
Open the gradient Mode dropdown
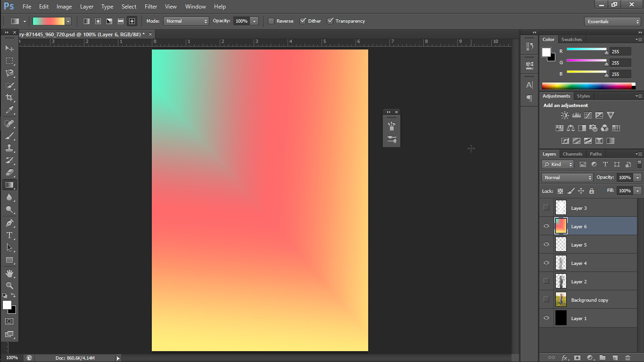tap(186, 21)
